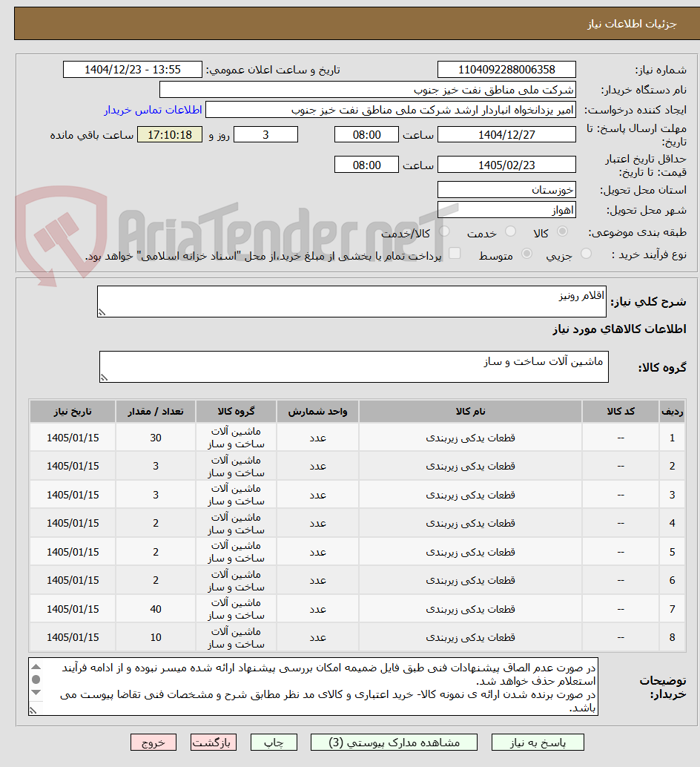Image resolution: width=700 pixels, height=767 pixels.
Task: Click the پاسخ به نیاز button
Action: (538, 743)
